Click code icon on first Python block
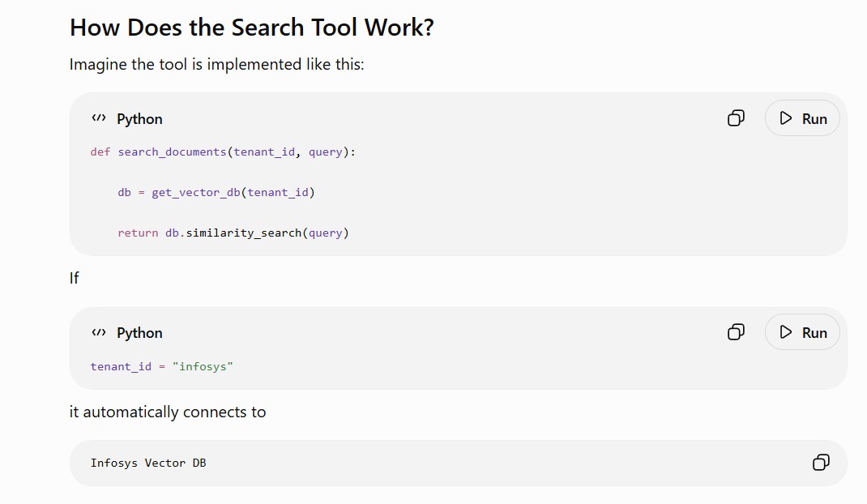 pos(99,118)
